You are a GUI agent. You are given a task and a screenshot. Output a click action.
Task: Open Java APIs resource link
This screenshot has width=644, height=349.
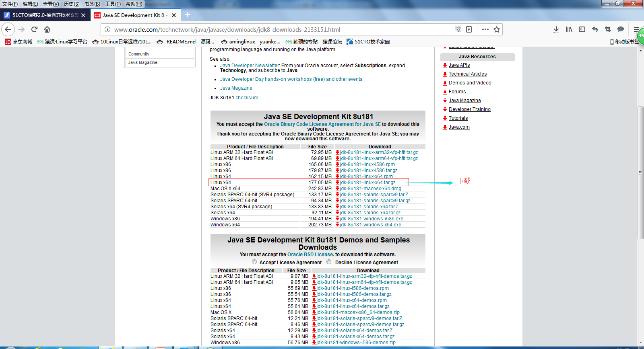(x=459, y=65)
